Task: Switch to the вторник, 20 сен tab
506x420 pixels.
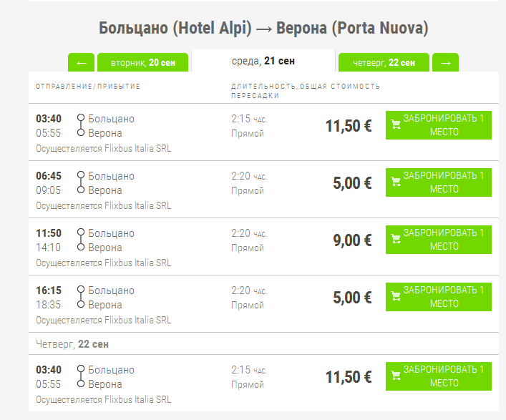Action: (x=143, y=63)
